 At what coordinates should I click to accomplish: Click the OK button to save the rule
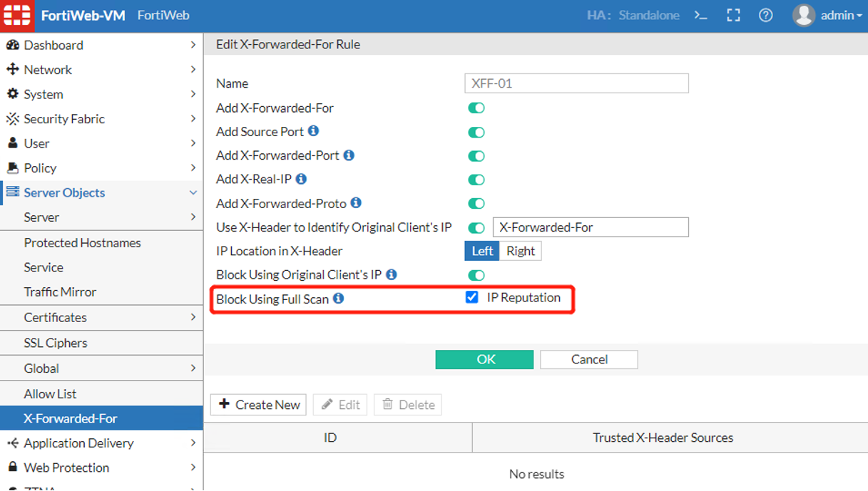[484, 359]
